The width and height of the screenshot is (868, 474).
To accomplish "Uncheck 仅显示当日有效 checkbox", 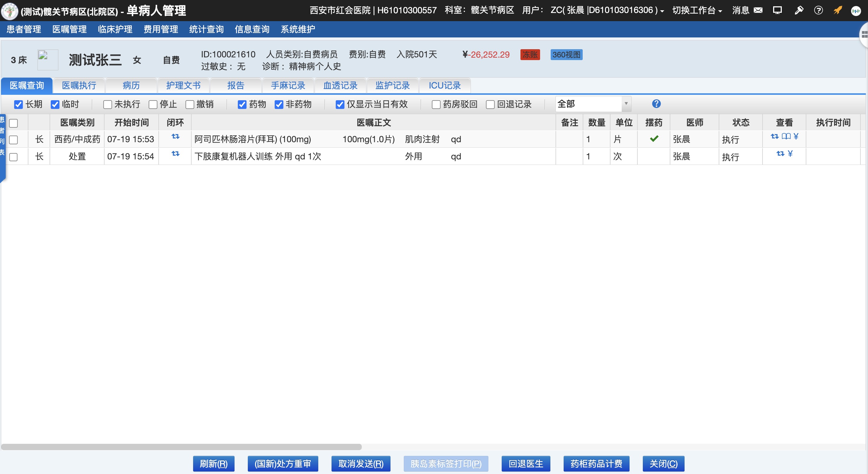I will point(340,104).
